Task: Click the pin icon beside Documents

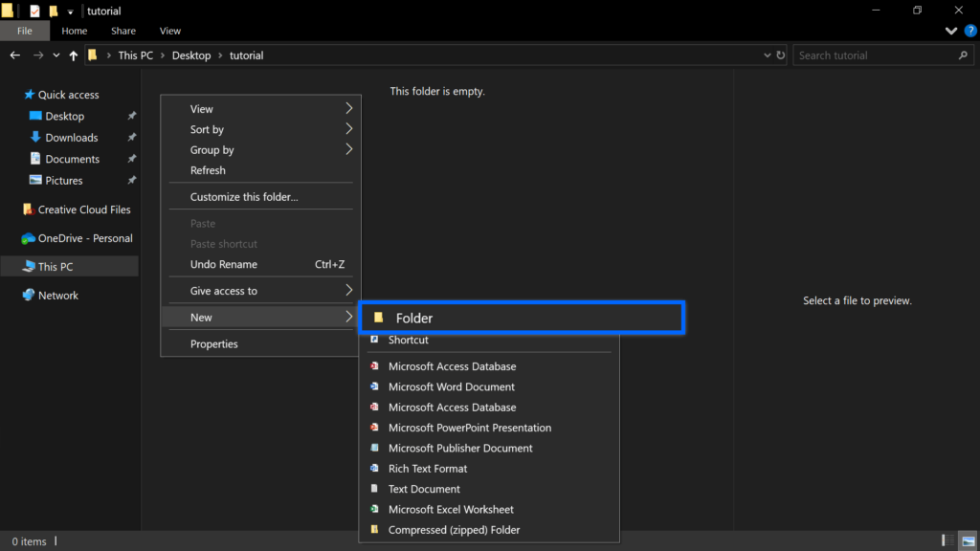Action: 131,159
